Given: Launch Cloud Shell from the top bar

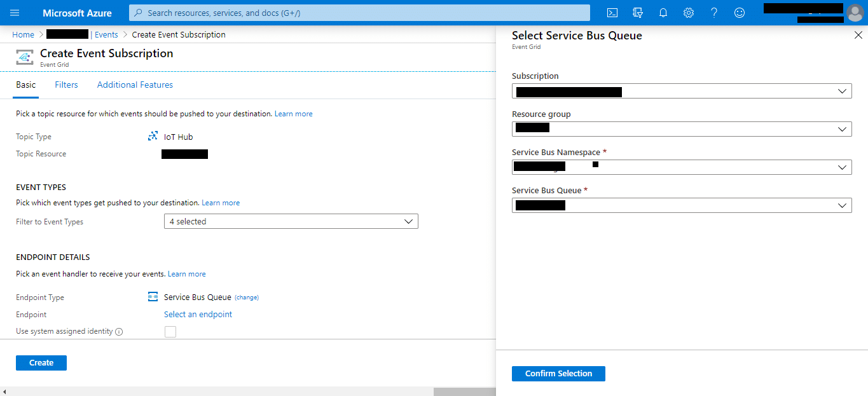Looking at the screenshot, I should click(612, 13).
